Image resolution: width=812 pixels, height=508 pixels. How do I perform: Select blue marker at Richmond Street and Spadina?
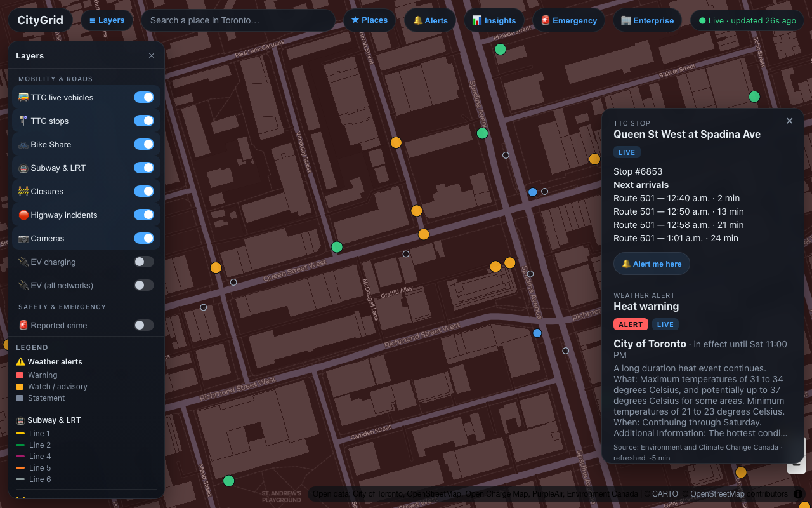537,333
